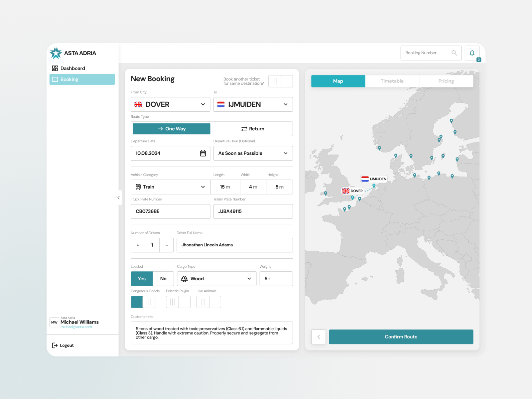Click the UK flag in From City
The image size is (532, 399).
[138, 104]
